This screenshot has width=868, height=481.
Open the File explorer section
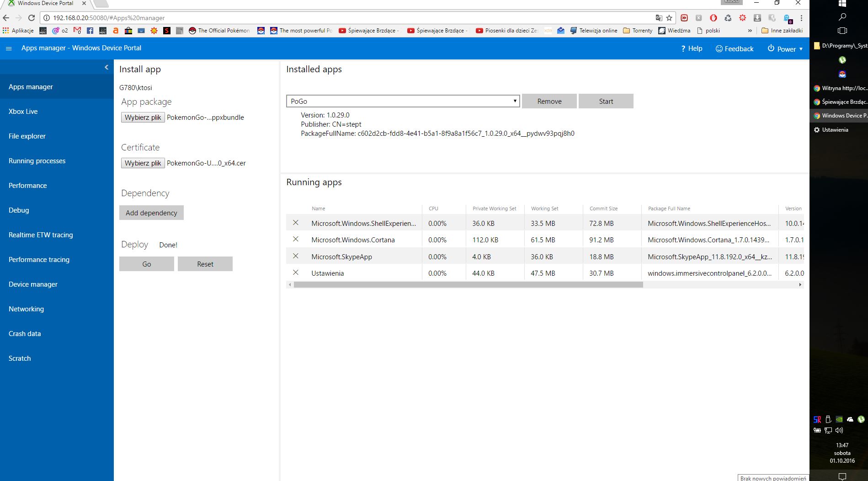click(57, 136)
